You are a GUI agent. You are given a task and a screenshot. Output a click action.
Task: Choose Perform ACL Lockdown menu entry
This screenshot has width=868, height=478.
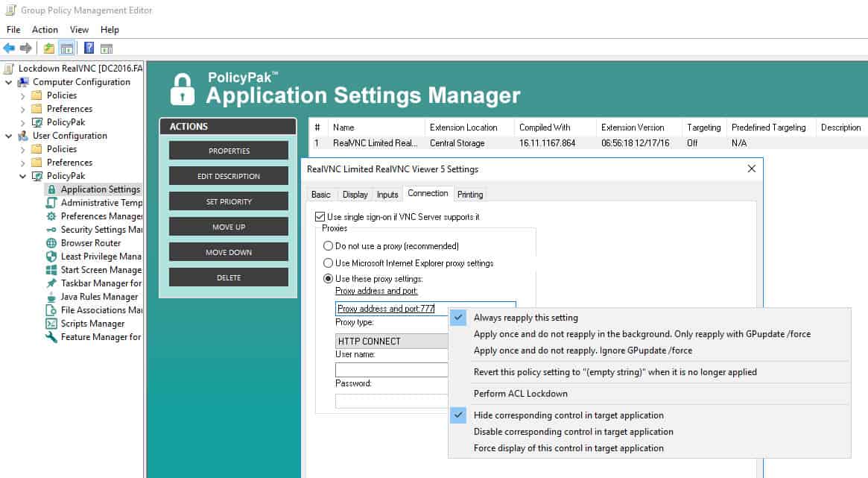click(x=649, y=394)
